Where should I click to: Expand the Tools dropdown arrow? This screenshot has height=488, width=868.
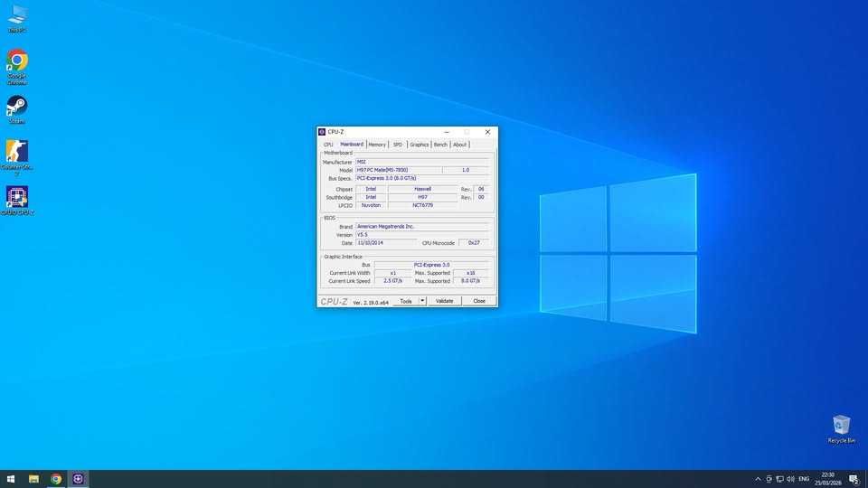point(422,301)
